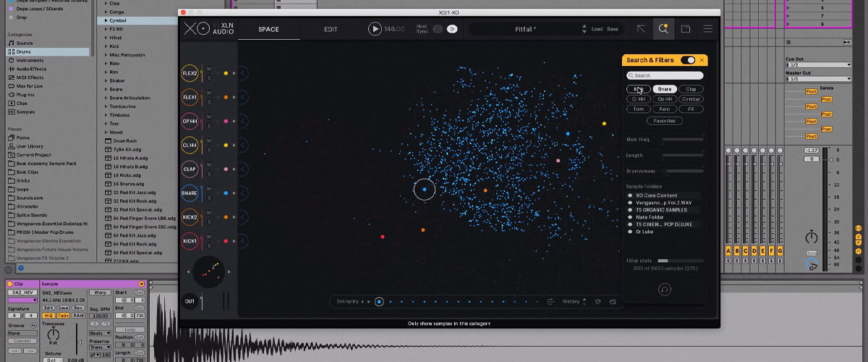The image size is (868, 362).
Task: Filter by Clap category
Action: (691, 89)
